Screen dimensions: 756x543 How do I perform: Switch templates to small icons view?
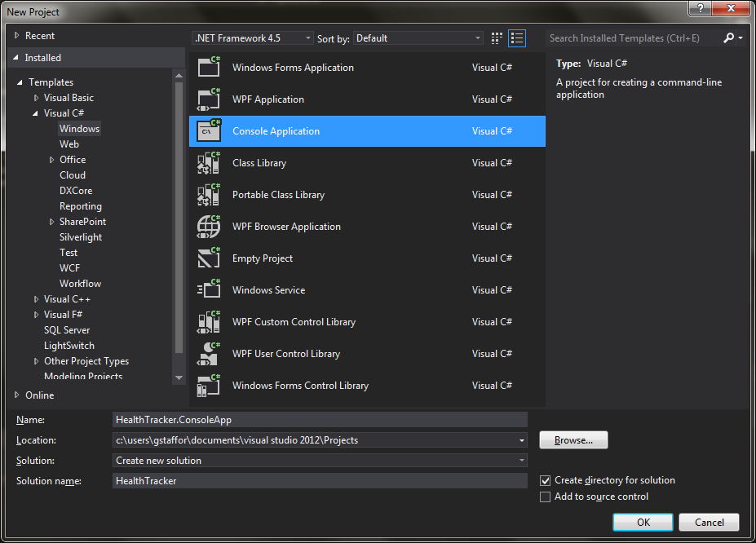click(497, 38)
